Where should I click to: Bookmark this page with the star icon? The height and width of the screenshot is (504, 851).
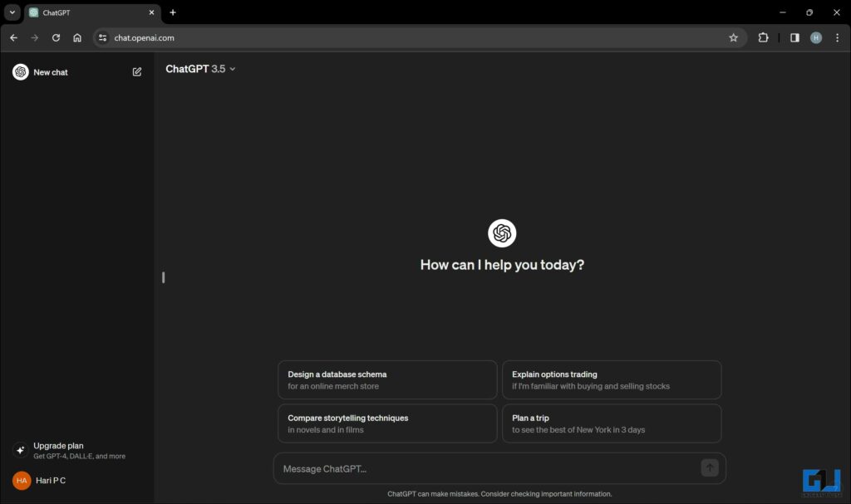[x=733, y=37]
